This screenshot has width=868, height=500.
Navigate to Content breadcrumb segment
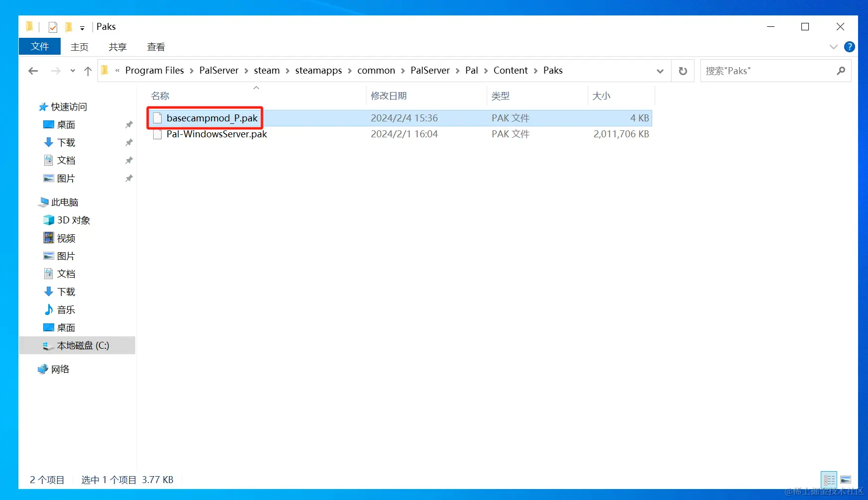(511, 70)
